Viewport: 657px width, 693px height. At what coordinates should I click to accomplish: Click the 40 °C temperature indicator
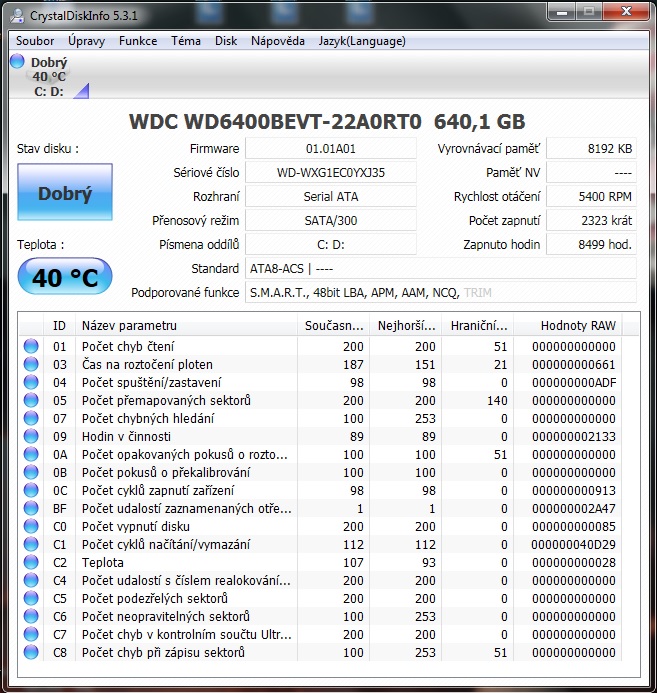click(x=65, y=276)
